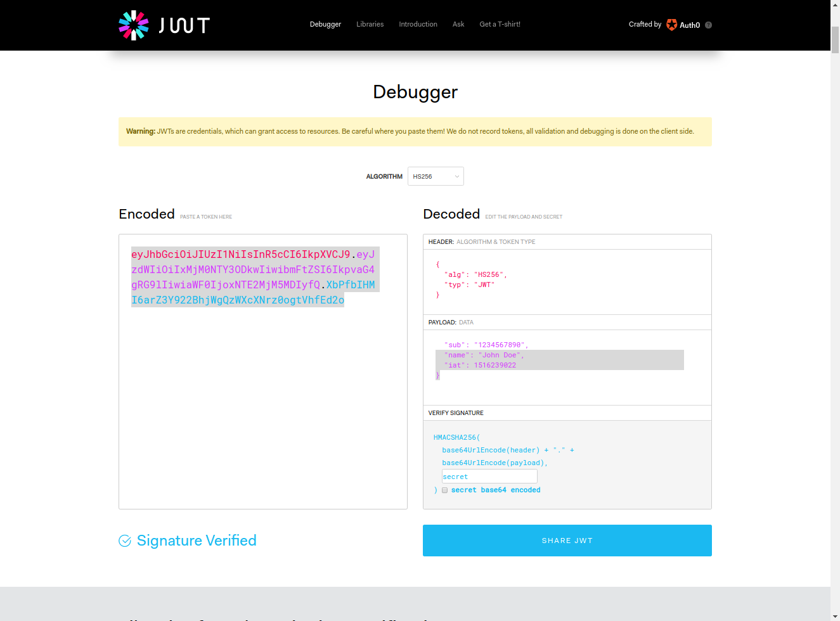This screenshot has height=621, width=840.
Task: Click the secret input in VERIFY SIGNATURE
Action: pyautogui.click(x=489, y=476)
